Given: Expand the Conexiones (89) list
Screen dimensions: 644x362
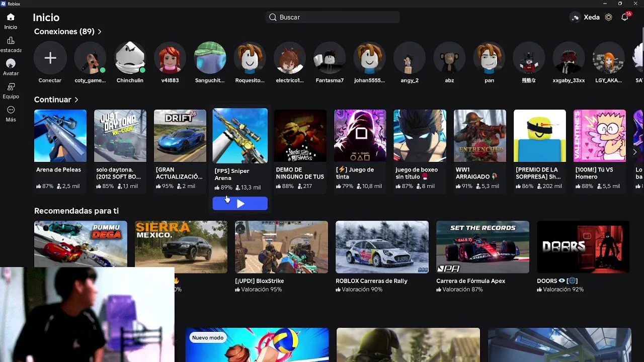Looking at the screenshot, I should tap(67, 31).
